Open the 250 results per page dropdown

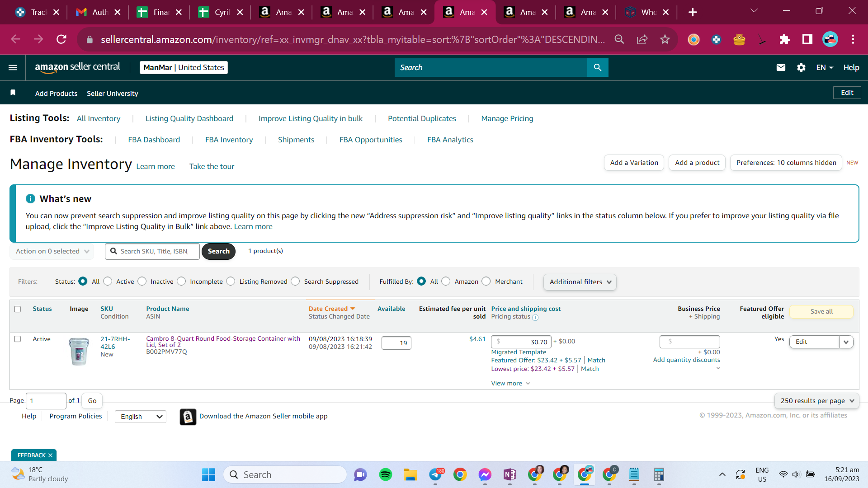pos(817,401)
